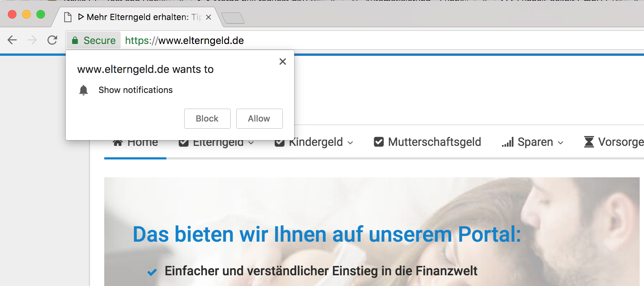644x286 pixels.
Task: Click the checkbox icon next to Mutterschaftsgeld
Action: [x=379, y=142]
